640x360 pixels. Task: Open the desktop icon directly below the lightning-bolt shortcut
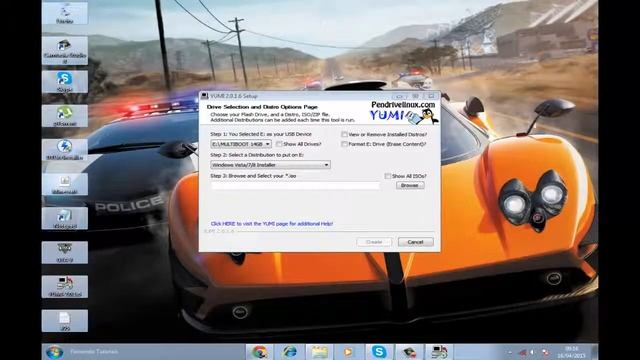tap(64, 184)
